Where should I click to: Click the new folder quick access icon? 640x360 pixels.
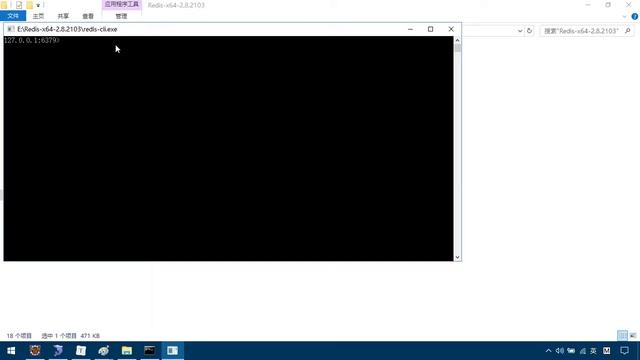[29, 5]
